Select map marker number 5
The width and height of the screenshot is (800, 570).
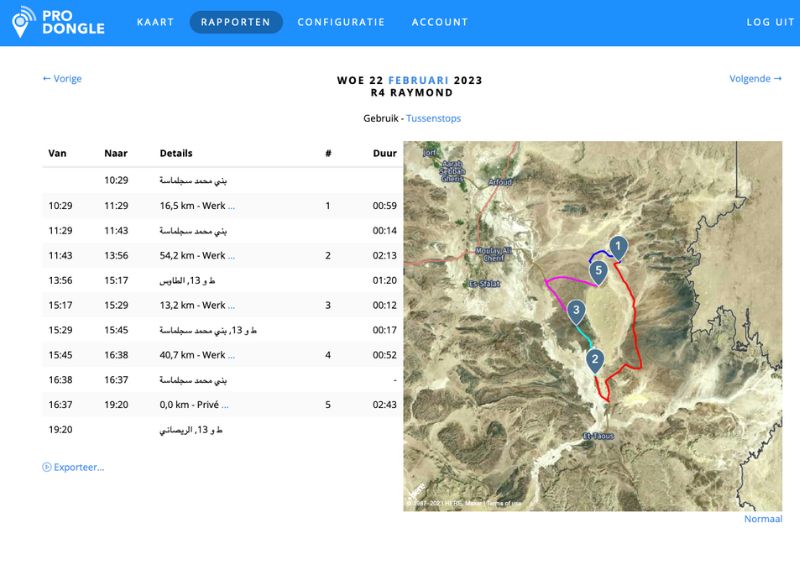point(598,270)
